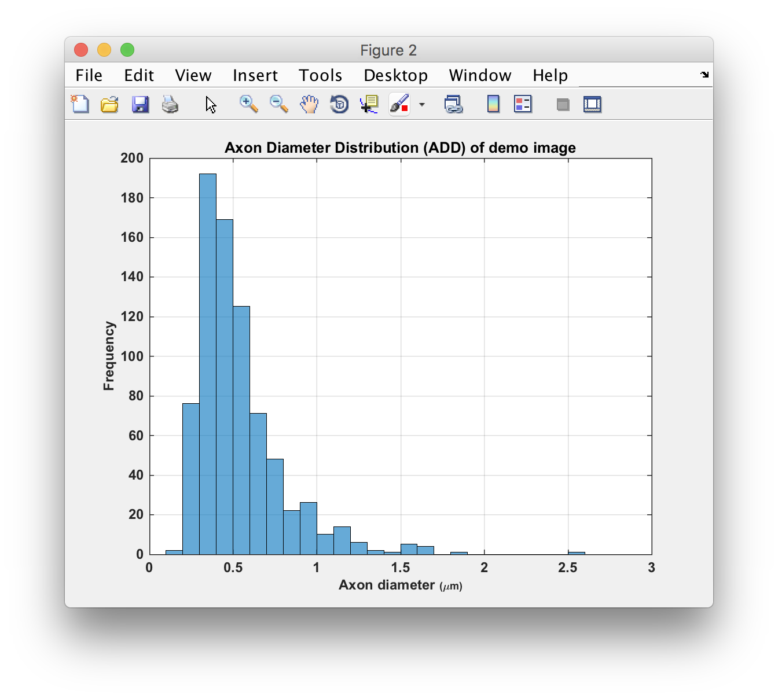Select the Brush data tool
This screenshot has width=778, height=700.
click(x=399, y=104)
